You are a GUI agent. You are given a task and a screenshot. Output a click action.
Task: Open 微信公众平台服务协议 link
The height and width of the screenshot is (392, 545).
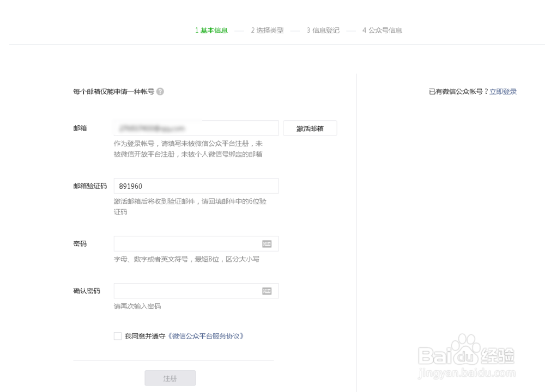206,336
